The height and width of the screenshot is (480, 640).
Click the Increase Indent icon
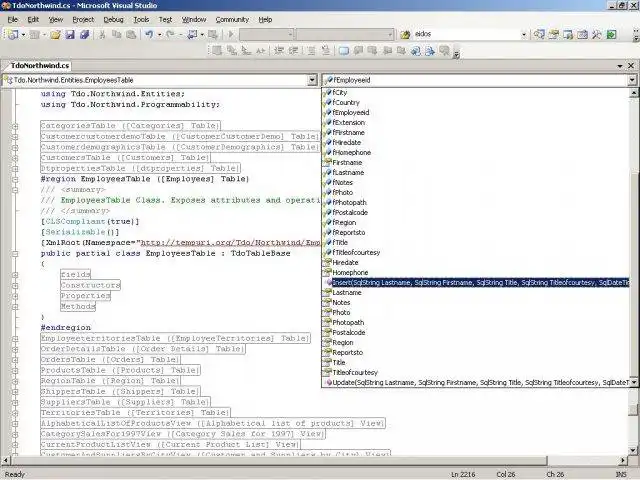click(293, 51)
